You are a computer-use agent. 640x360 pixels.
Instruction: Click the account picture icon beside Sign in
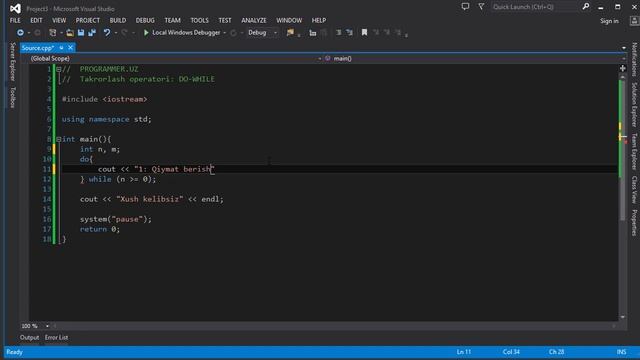pyautogui.click(x=634, y=21)
